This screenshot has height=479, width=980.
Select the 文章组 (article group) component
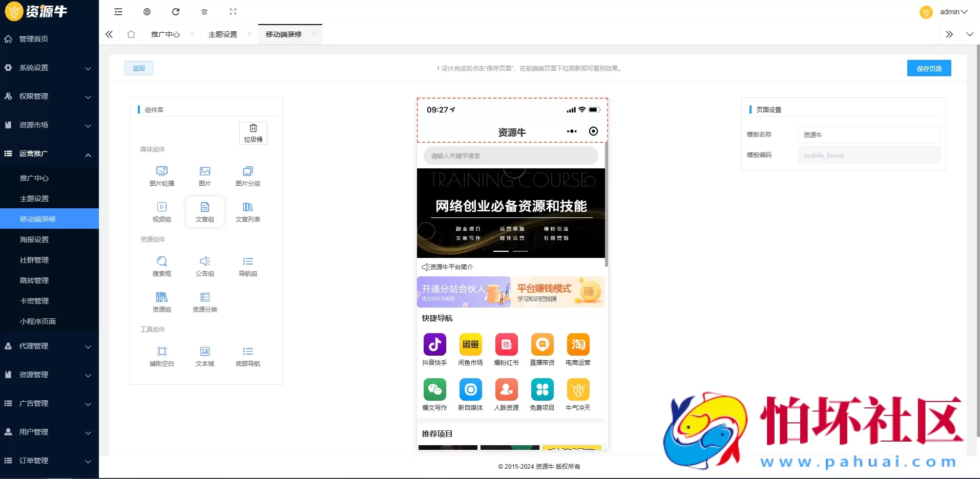point(204,211)
